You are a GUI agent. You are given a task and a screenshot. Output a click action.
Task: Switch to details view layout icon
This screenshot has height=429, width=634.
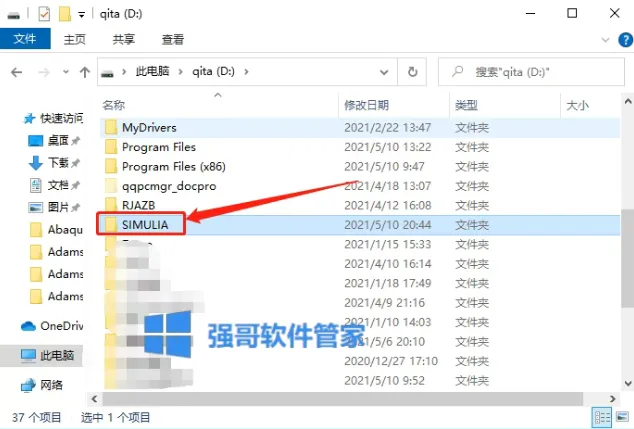pos(602,418)
